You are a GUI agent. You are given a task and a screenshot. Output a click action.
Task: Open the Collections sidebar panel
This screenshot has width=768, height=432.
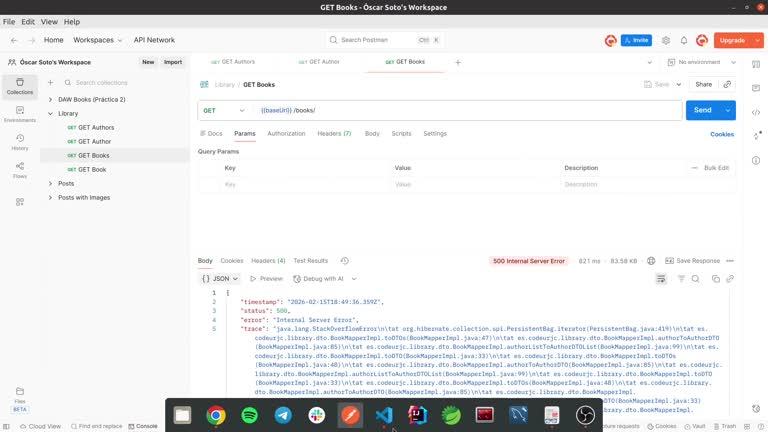(x=20, y=86)
